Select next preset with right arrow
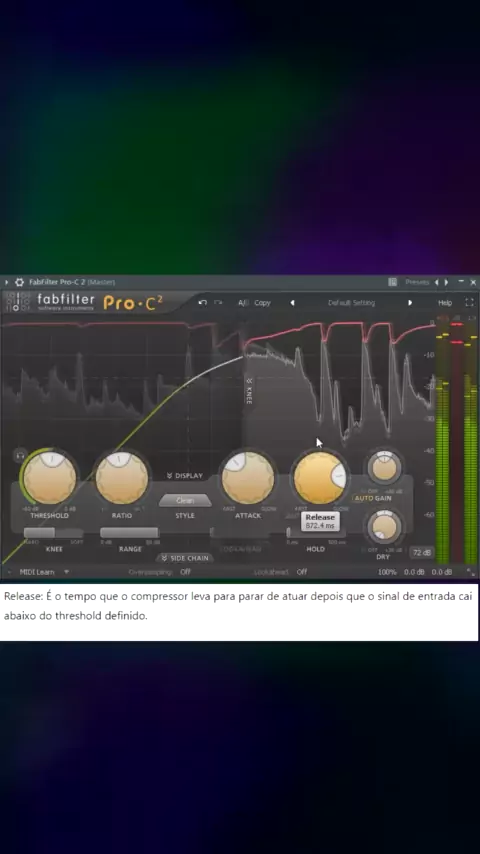Image resolution: width=480 pixels, height=854 pixels. click(410, 303)
